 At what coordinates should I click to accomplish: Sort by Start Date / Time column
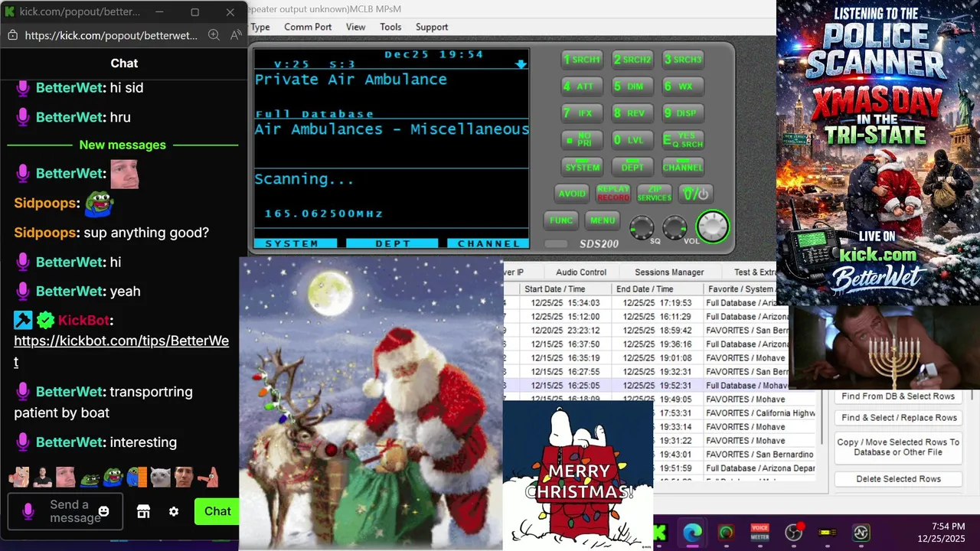click(565, 289)
